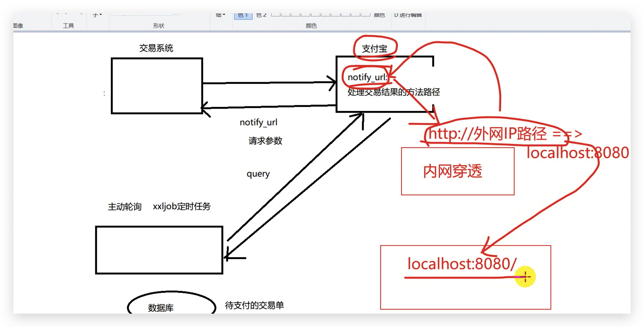Click the 处理交易结果的方法路径 text
The width and height of the screenshot is (644, 327).
pos(393,92)
